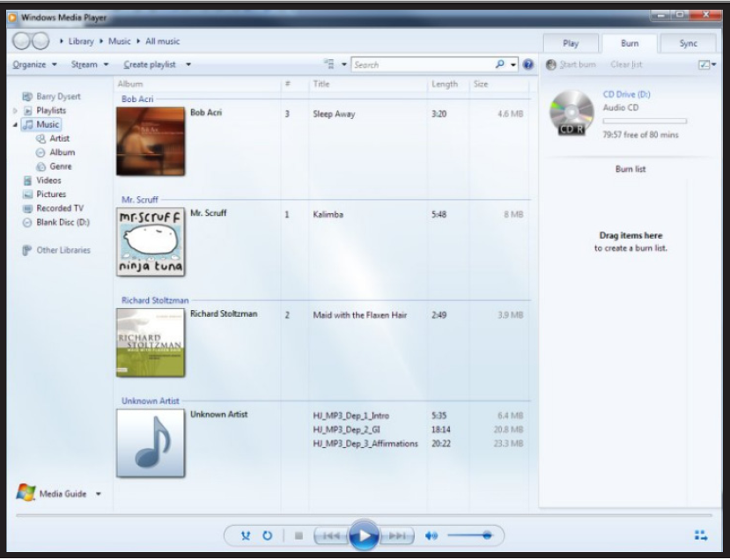This screenshot has width=730, height=560.
Task: Click All music in the breadcrumb
Action: [163, 41]
